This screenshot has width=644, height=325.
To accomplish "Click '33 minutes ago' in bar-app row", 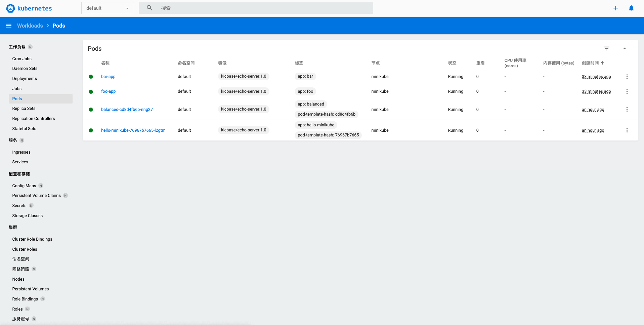I will (x=596, y=77).
